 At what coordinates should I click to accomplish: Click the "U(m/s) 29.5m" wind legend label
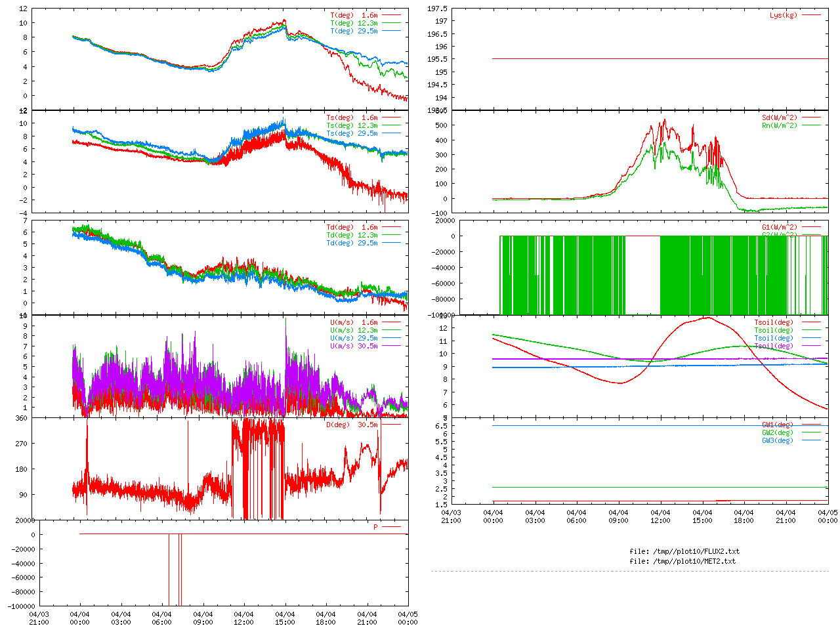click(x=354, y=339)
